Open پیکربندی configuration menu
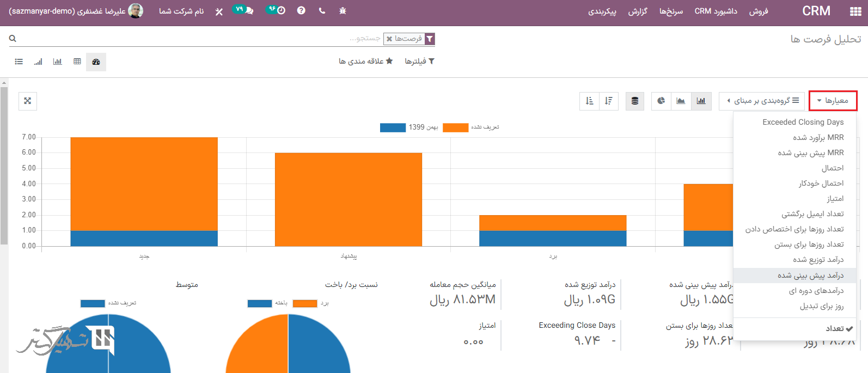This screenshot has width=868, height=373. pyautogui.click(x=602, y=11)
